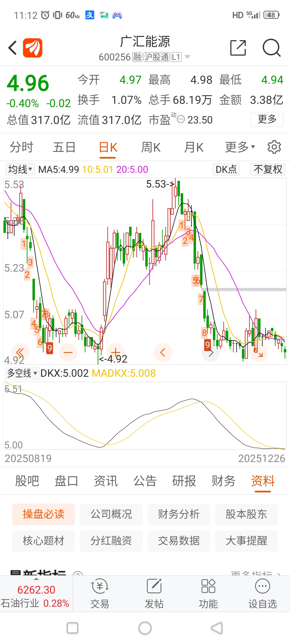Switch to 五日 chart tab
This screenshot has width=290, height=644.
pos(64,147)
